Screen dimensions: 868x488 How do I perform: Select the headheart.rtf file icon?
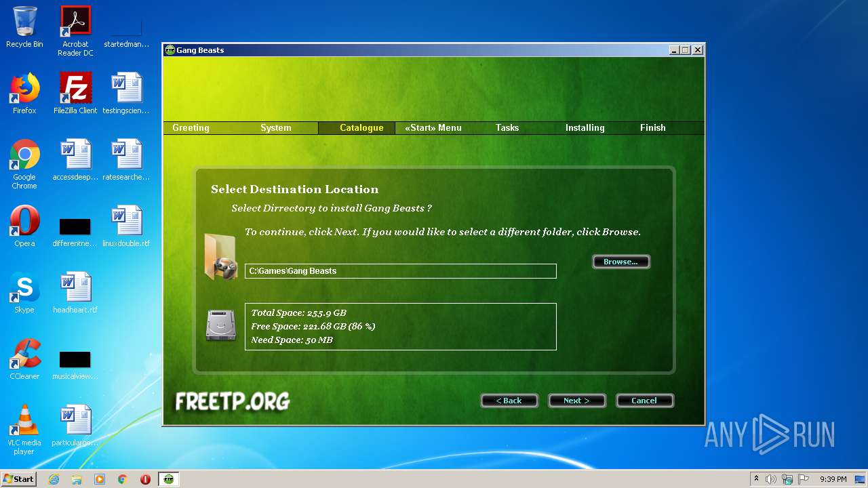(x=75, y=293)
